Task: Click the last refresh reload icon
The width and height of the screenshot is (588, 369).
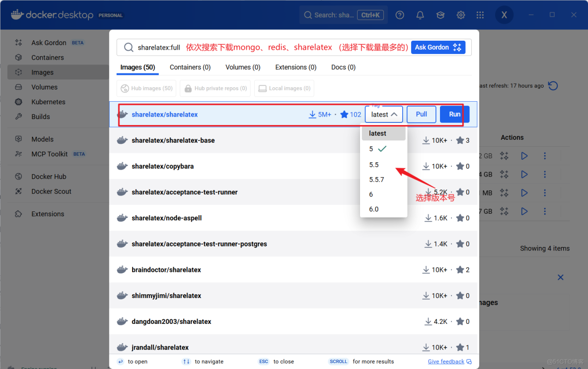Action: [553, 85]
